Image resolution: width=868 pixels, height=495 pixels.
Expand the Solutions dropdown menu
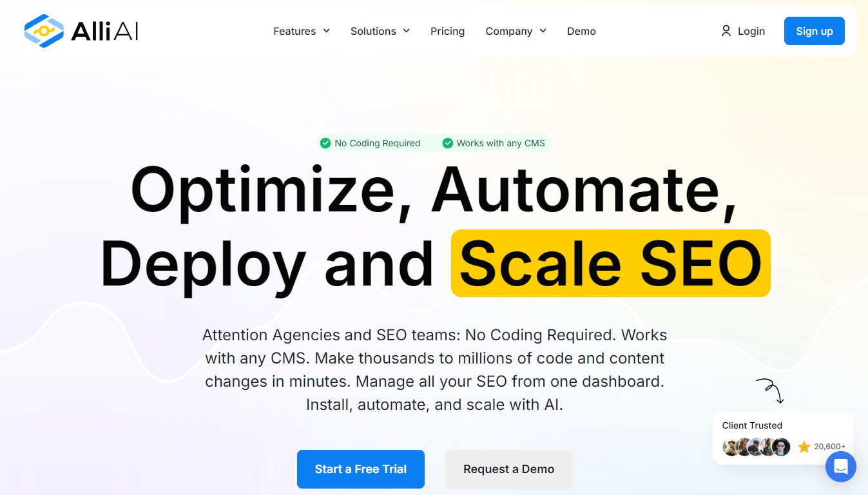380,31
